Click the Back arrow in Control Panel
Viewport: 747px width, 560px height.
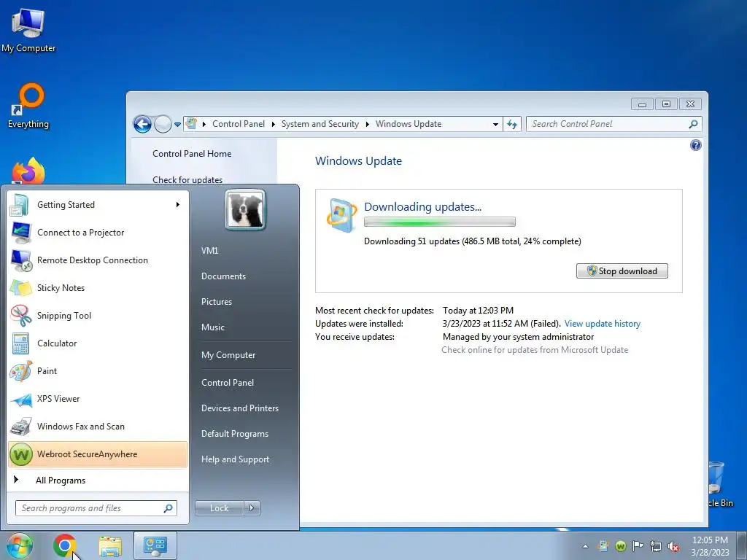(142, 124)
